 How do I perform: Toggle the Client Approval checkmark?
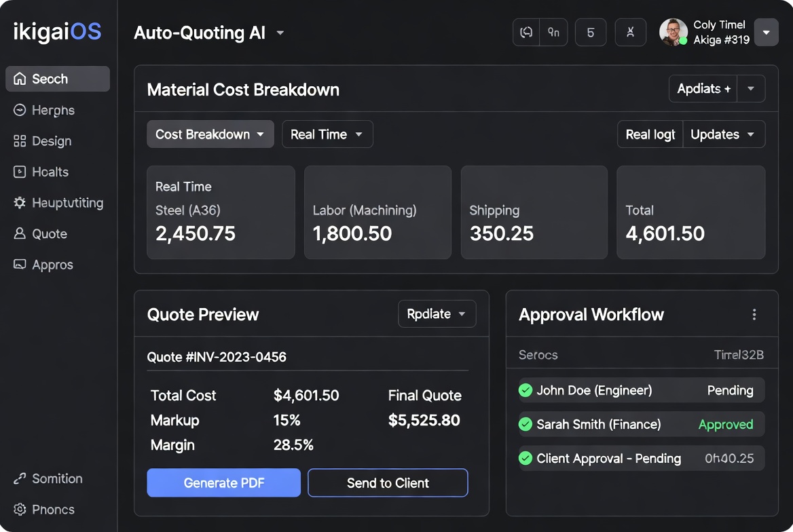[525, 459]
